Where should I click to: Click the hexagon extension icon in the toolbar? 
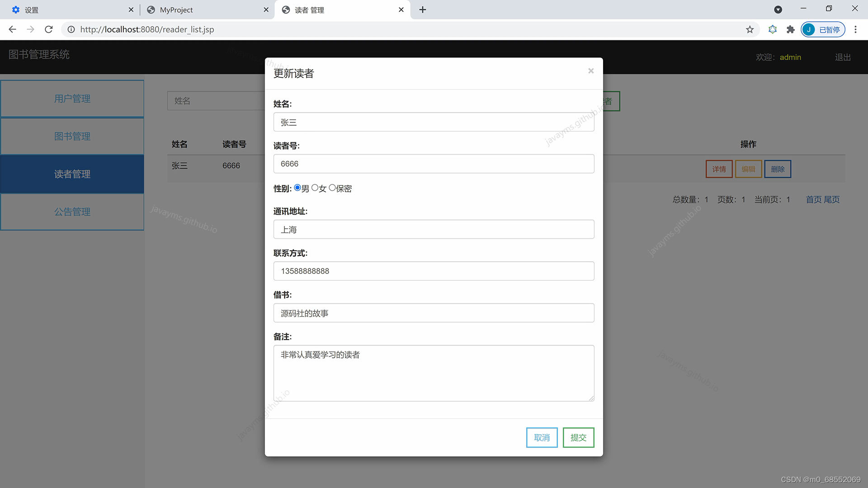click(x=772, y=29)
